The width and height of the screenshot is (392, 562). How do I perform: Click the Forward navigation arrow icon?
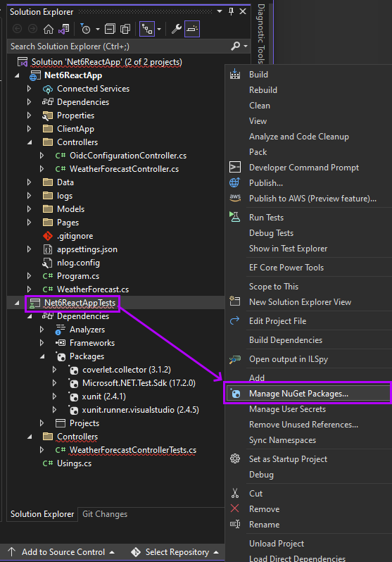[32, 29]
